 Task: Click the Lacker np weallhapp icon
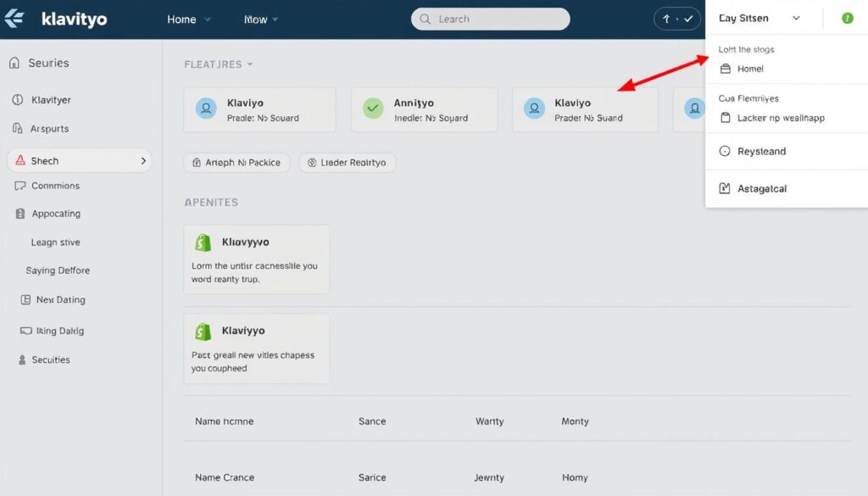tap(726, 117)
